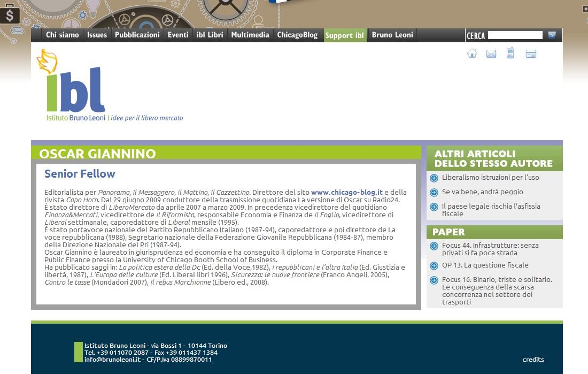Open article Se va bene, andrà peggio
Screen dimensions: 588x374
[482, 192]
